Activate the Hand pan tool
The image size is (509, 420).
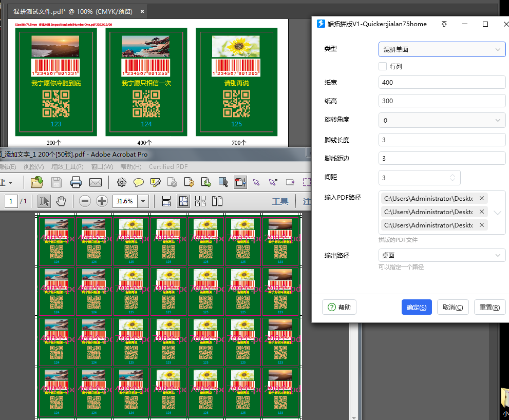(61, 201)
